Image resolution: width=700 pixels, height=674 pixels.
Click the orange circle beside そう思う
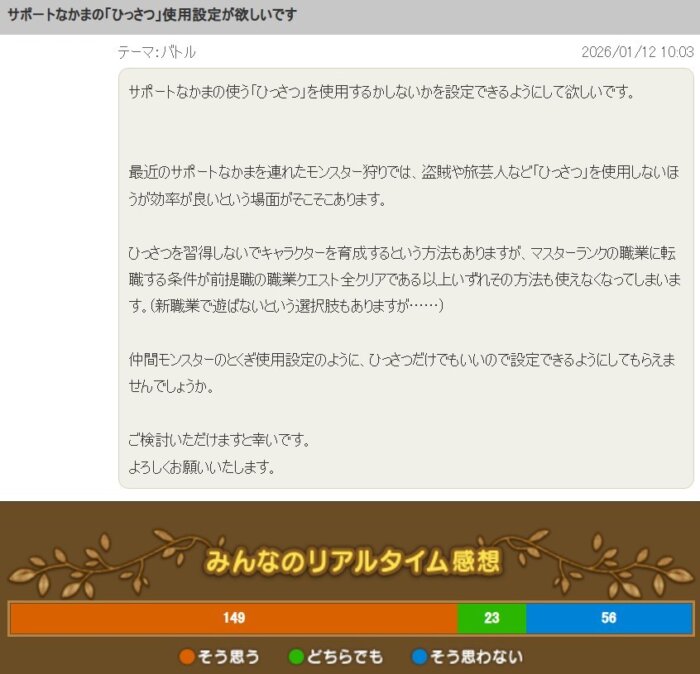(187, 657)
